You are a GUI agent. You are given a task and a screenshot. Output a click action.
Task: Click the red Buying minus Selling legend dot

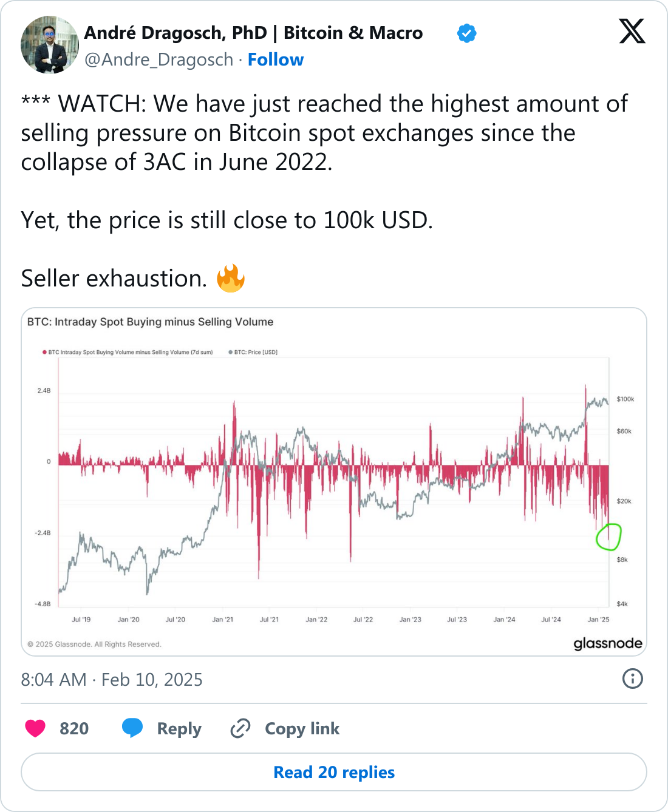pyautogui.click(x=44, y=352)
